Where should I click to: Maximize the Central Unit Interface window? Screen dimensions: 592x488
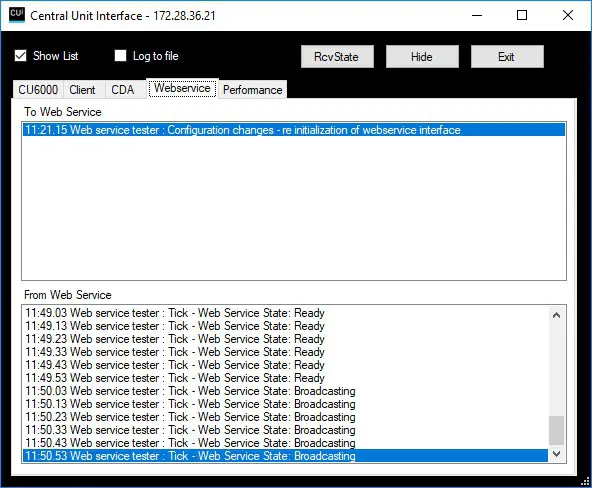coord(522,15)
